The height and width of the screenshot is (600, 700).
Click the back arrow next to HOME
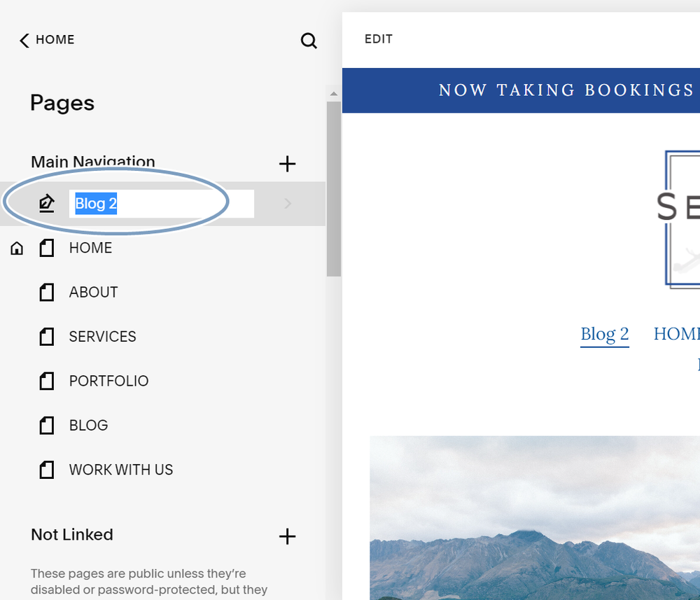[23, 40]
